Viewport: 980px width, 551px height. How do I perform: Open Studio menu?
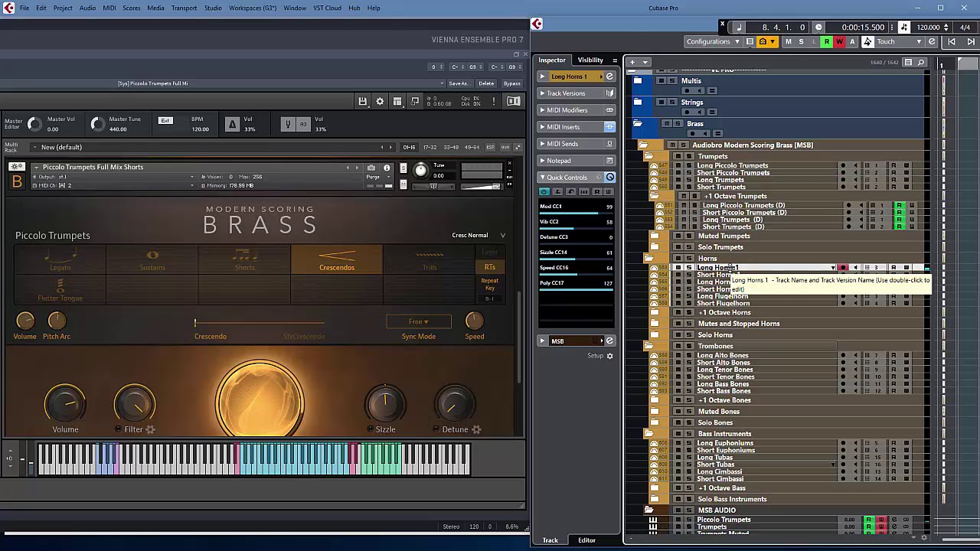(x=213, y=8)
